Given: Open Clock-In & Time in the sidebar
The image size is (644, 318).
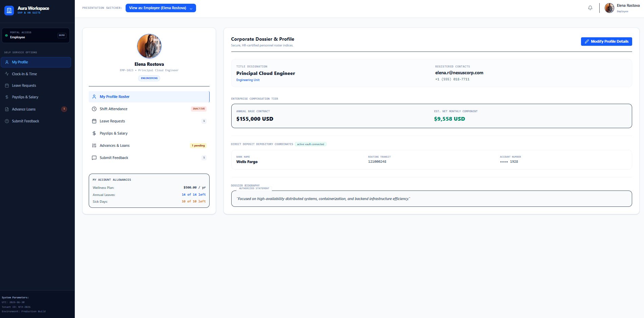Looking at the screenshot, I should [x=36, y=74].
